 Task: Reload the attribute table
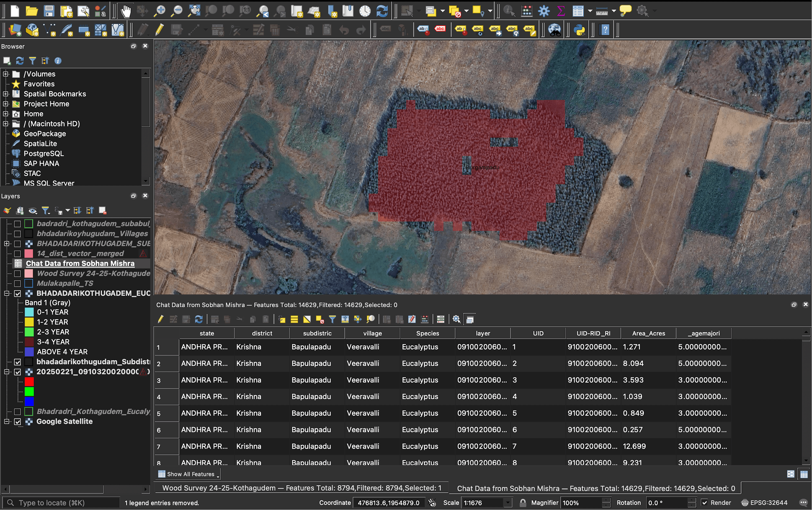pos(199,319)
